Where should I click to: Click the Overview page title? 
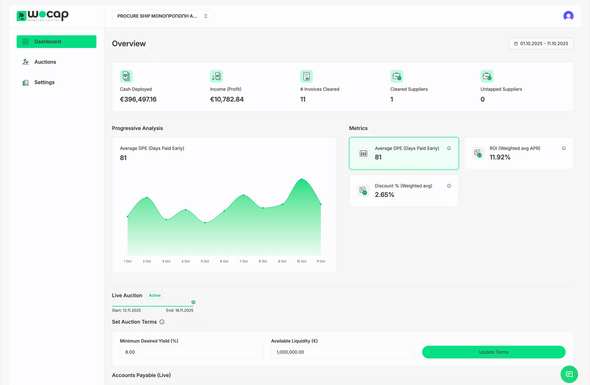[129, 44]
